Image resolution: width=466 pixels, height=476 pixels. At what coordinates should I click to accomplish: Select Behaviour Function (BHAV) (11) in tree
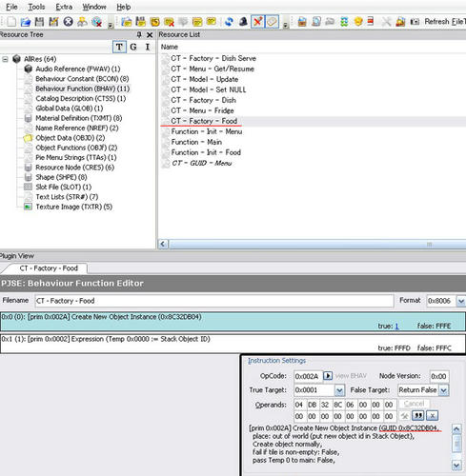(x=82, y=89)
